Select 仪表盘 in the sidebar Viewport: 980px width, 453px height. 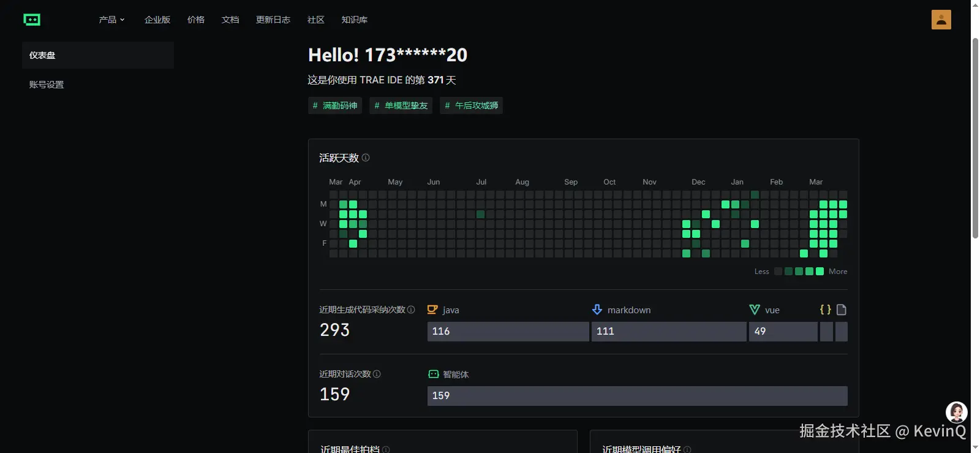coord(42,55)
